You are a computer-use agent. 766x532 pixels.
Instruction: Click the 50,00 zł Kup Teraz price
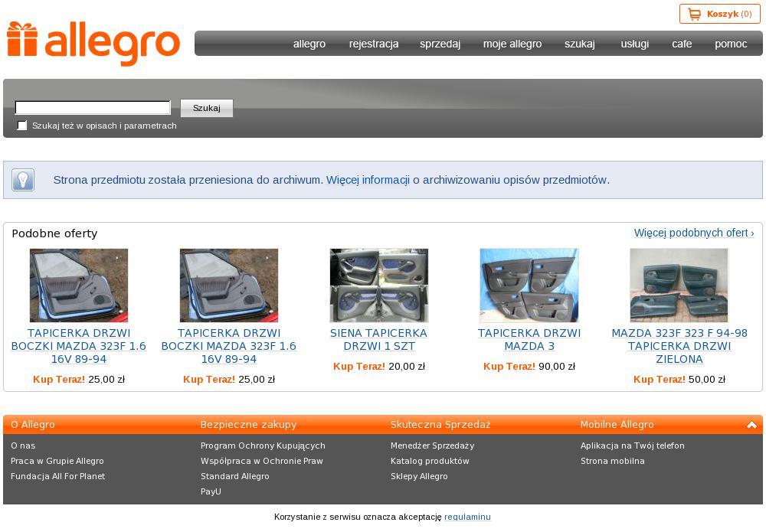679,379
